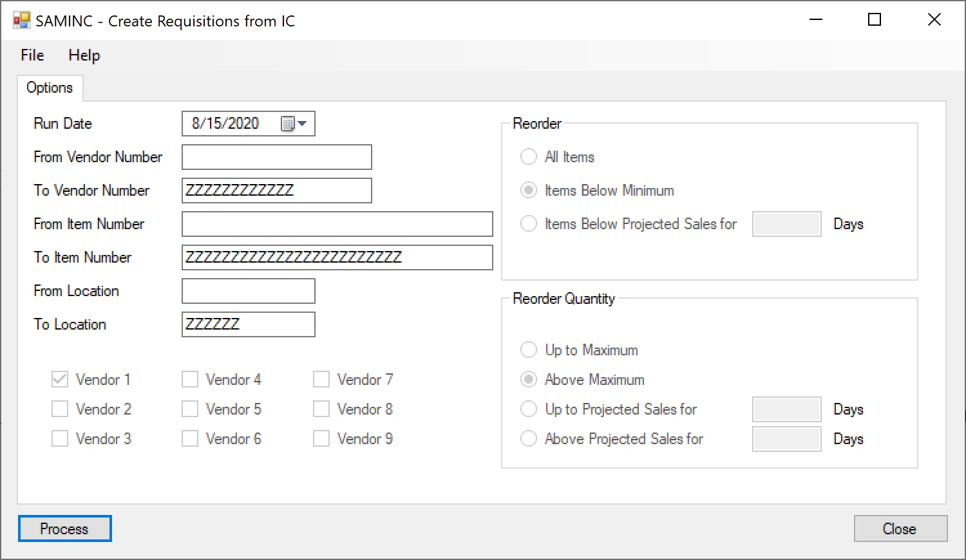The width and height of the screenshot is (966, 560).
Task: Click the Reorder group label
Action: click(x=537, y=124)
